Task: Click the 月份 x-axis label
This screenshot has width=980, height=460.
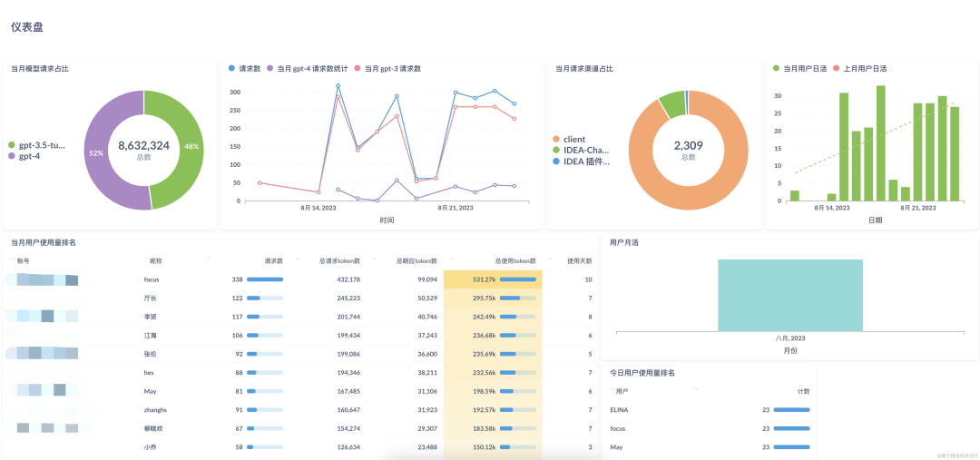Action: [x=790, y=350]
